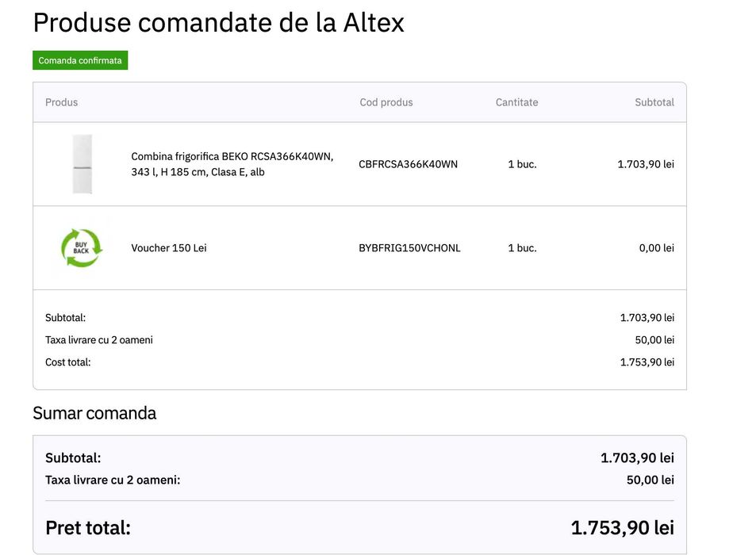Click the Subtotal column header

654,102
